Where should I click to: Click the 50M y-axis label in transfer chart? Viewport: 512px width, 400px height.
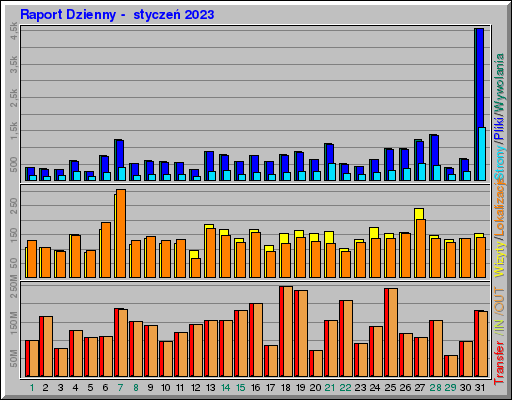click(13, 359)
